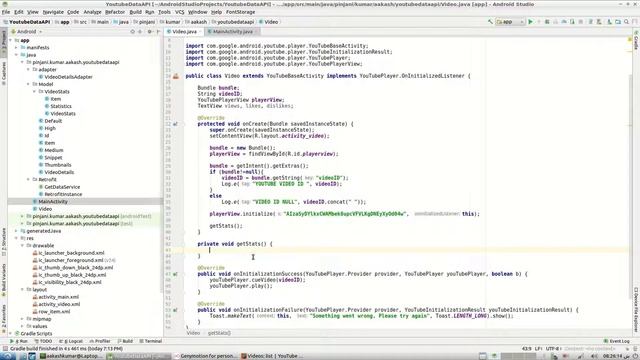Open the Run tool window
640x360 pixels.
(19, 341)
